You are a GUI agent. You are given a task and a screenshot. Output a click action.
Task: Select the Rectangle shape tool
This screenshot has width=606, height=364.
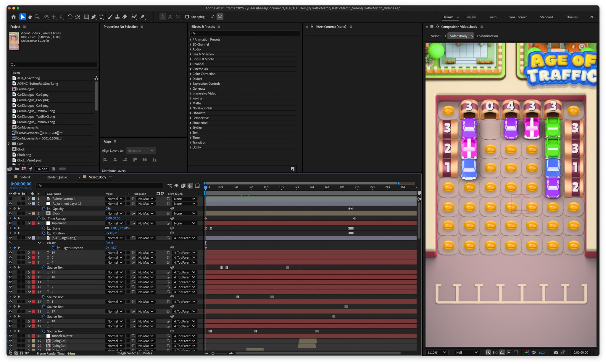(x=86, y=17)
